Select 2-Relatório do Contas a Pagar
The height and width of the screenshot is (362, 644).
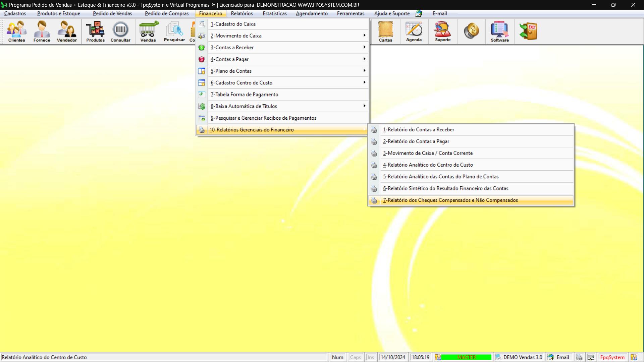(x=471, y=141)
